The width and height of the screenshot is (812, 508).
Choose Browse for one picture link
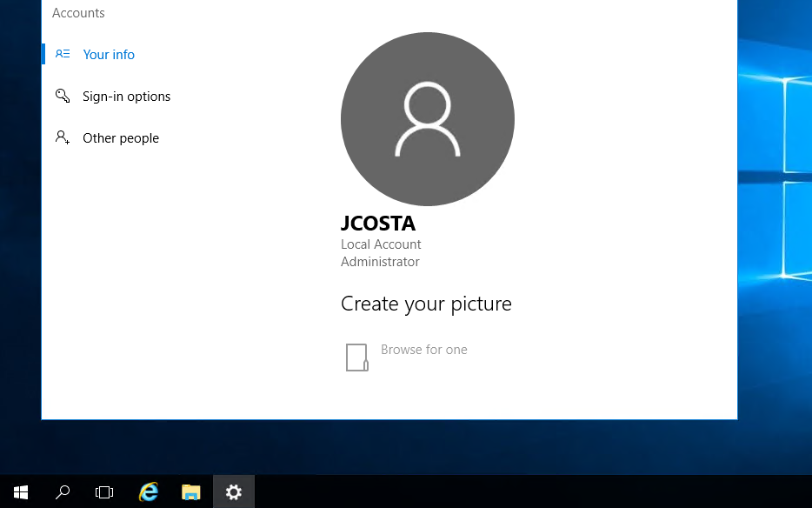(423, 350)
